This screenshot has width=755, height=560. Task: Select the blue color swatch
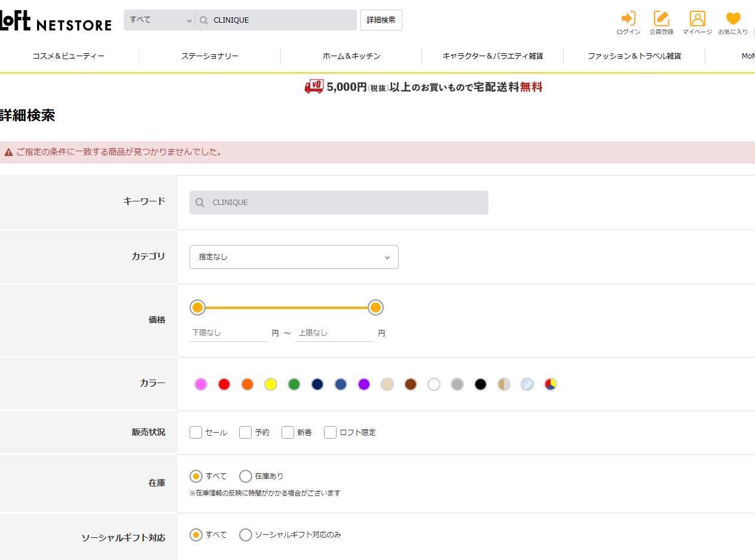coord(341,384)
